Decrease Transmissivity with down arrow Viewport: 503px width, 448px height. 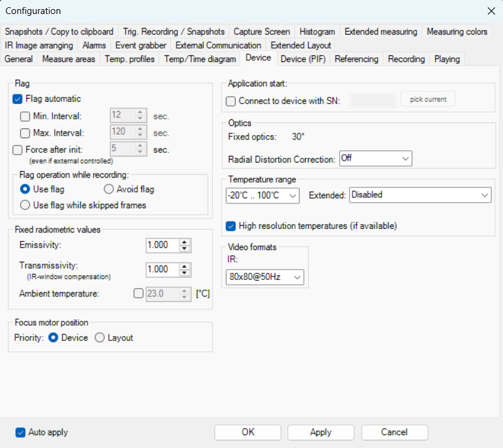[x=185, y=273]
